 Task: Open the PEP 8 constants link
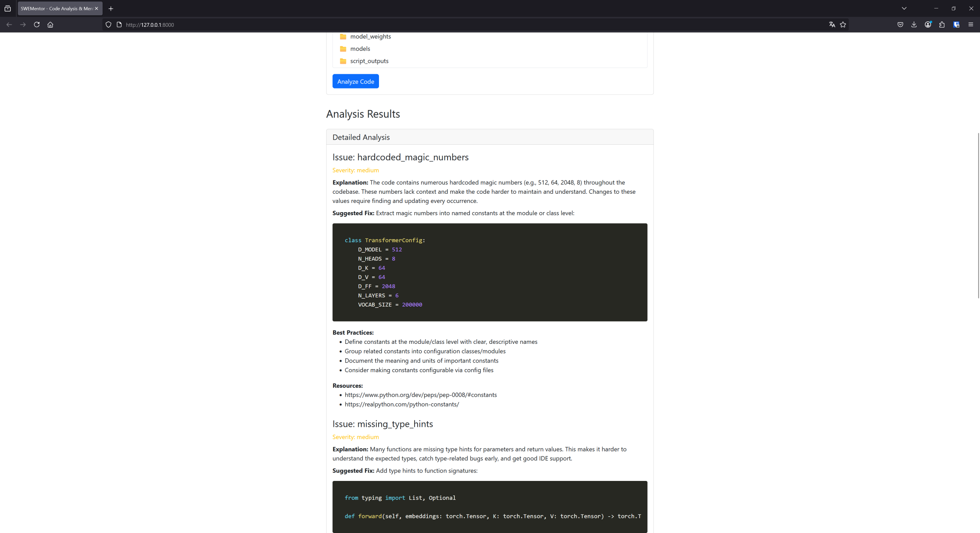click(421, 394)
